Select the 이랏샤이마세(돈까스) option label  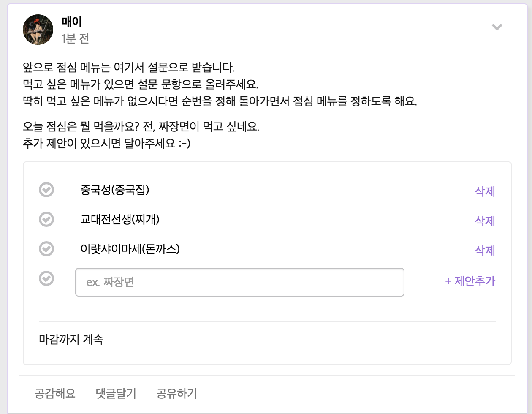[x=130, y=249]
